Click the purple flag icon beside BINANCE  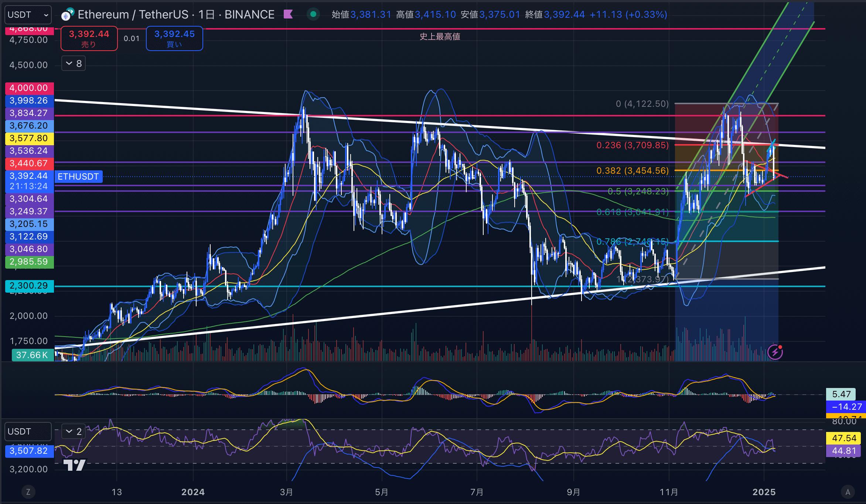[288, 14]
